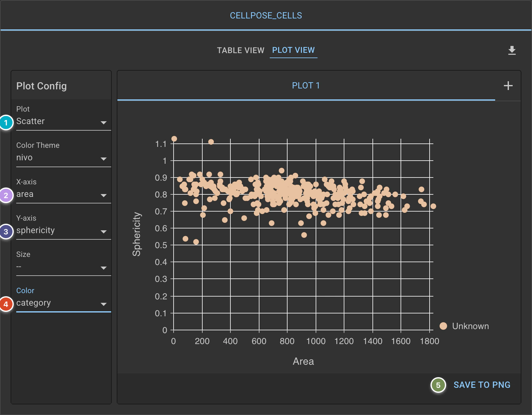The image size is (532, 415).
Task: Open the Y-axis dropdown set to sphericity
Action: [x=63, y=231]
